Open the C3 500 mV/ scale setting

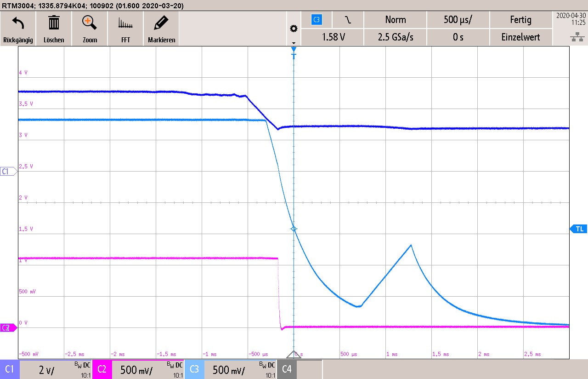[x=229, y=370]
